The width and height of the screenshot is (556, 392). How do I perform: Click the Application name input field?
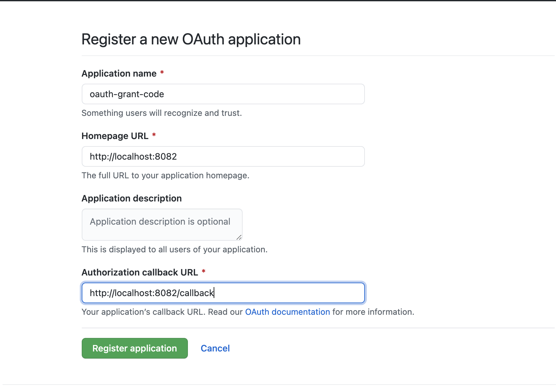pos(223,94)
